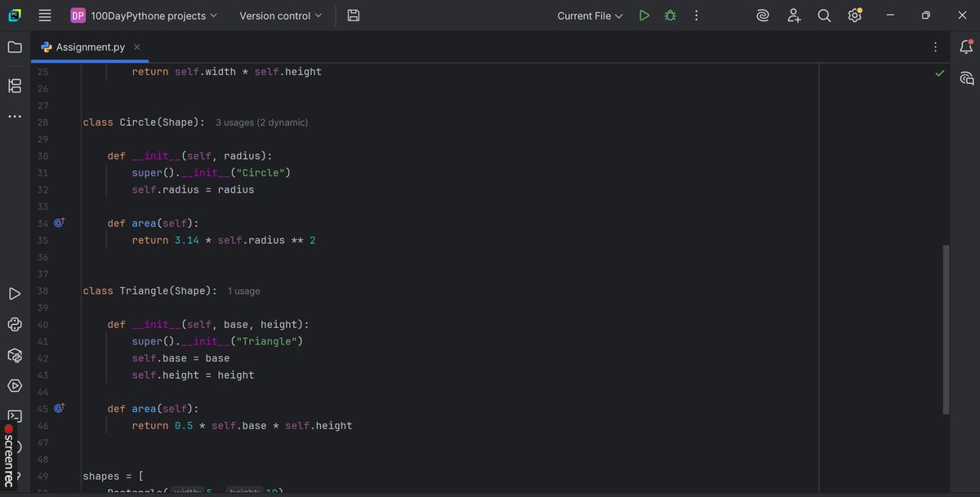Open the Current File run configuration dropdown
The height and width of the screenshot is (497, 980).
click(590, 16)
